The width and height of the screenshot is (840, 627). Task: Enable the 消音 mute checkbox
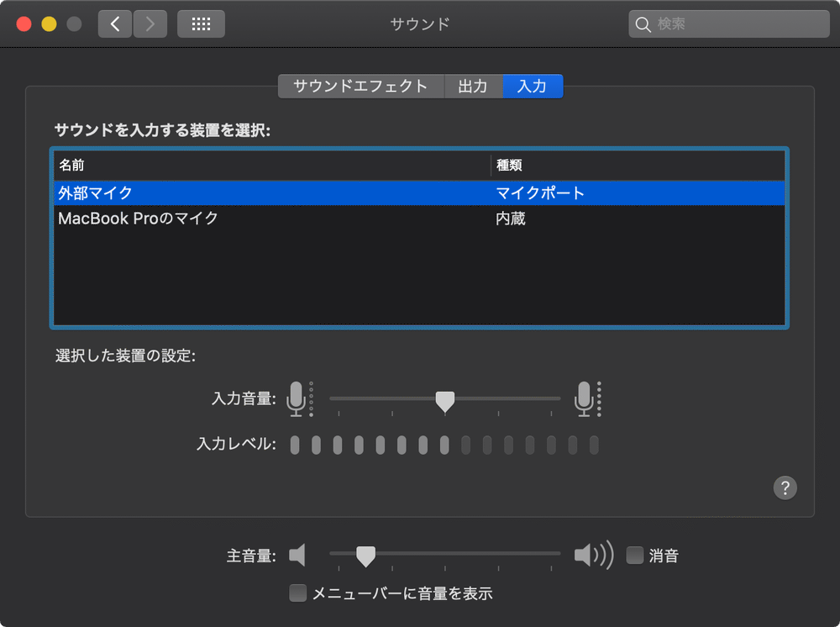pyautogui.click(x=634, y=555)
